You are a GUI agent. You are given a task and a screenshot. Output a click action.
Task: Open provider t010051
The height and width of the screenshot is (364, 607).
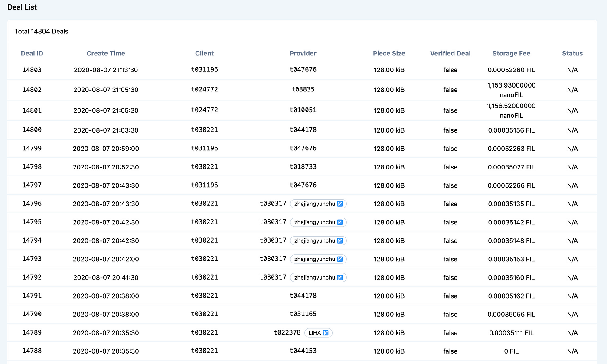coord(303,110)
